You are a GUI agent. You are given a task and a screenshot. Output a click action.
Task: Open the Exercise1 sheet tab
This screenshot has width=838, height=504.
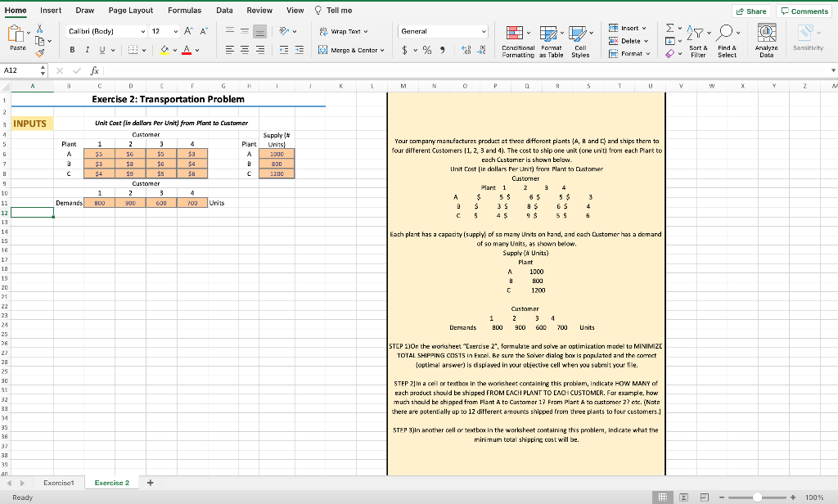pos(58,483)
